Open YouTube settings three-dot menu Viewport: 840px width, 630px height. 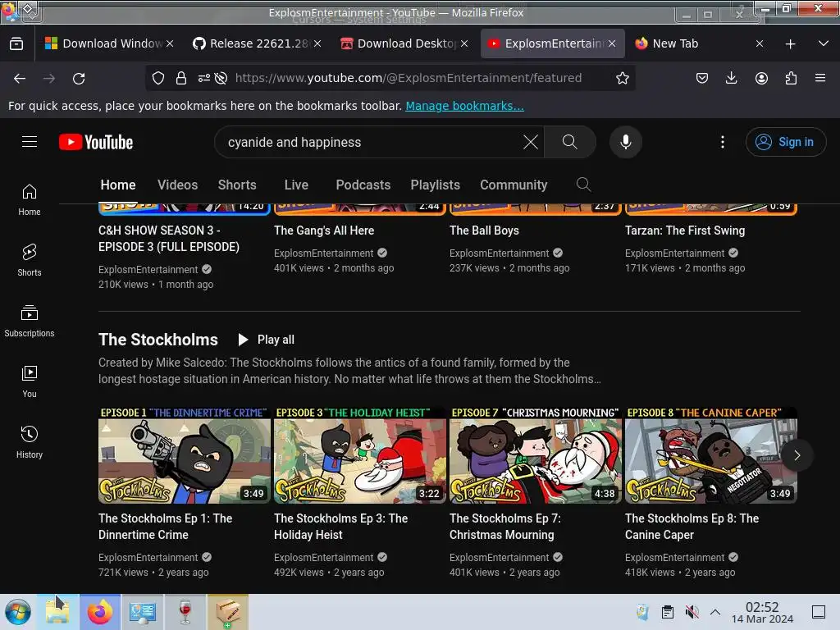pyautogui.click(x=723, y=142)
